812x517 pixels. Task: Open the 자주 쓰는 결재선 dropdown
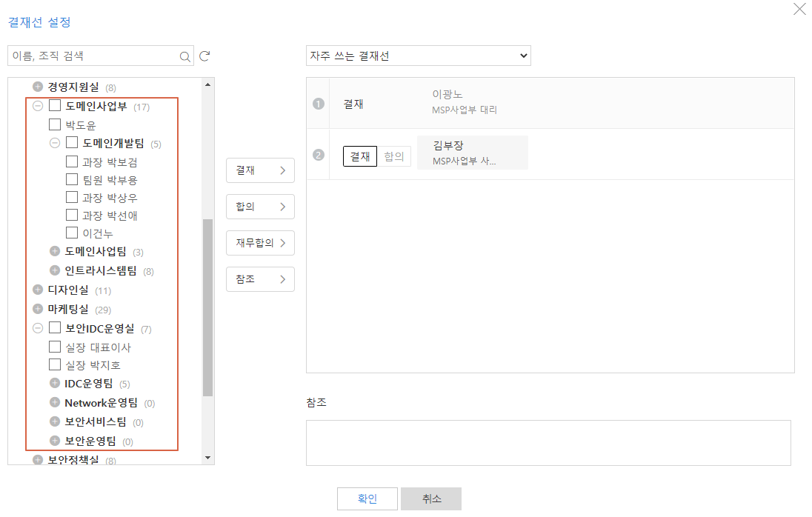418,56
